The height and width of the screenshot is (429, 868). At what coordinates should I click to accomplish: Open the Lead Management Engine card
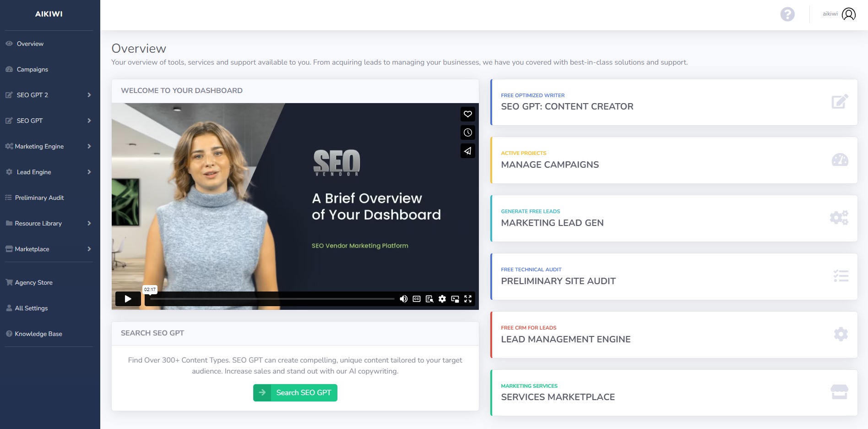click(674, 335)
